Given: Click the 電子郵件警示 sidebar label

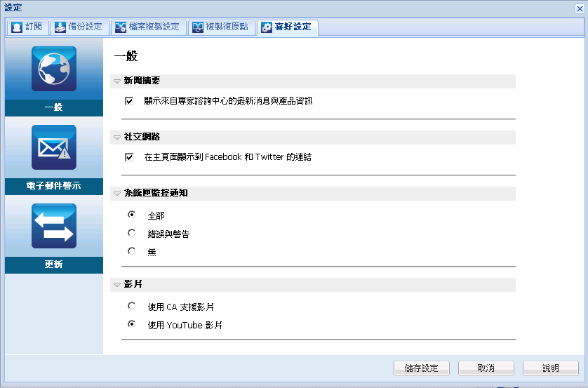Looking at the screenshot, I should (54, 187).
